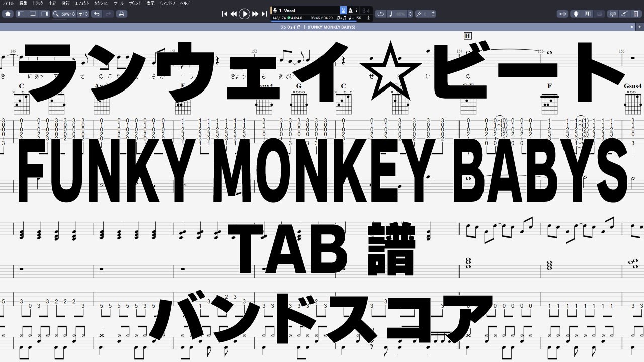Toggle the line-in audio button

pos(562,14)
